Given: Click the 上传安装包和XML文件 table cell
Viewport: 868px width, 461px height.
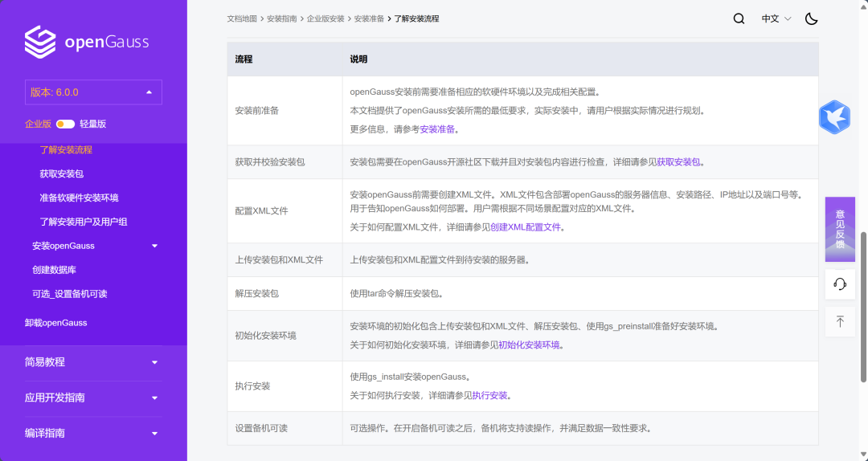Looking at the screenshot, I should tap(285, 260).
